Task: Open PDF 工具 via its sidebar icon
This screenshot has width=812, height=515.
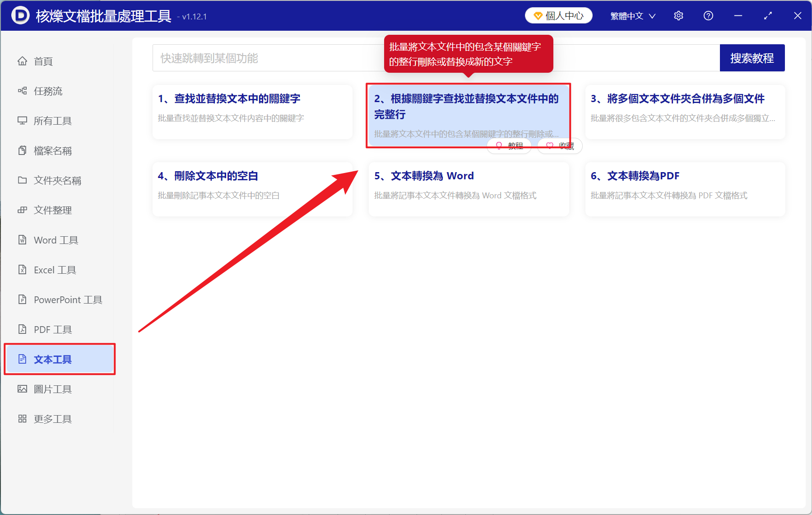Action: [23, 329]
